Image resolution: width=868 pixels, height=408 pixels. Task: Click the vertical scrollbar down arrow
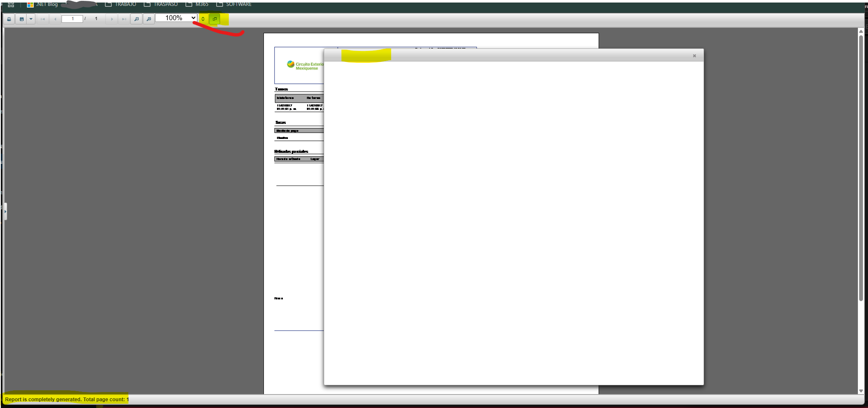(x=861, y=391)
